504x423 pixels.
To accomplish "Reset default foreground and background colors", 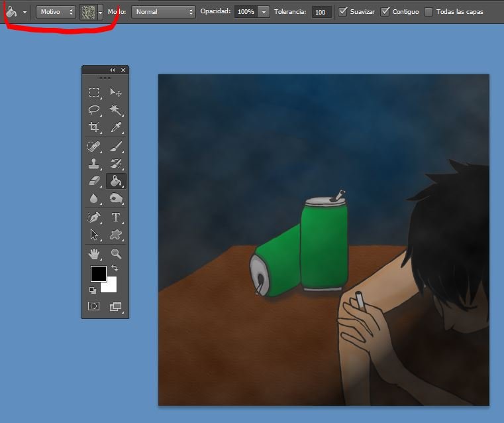I will (x=93, y=290).
